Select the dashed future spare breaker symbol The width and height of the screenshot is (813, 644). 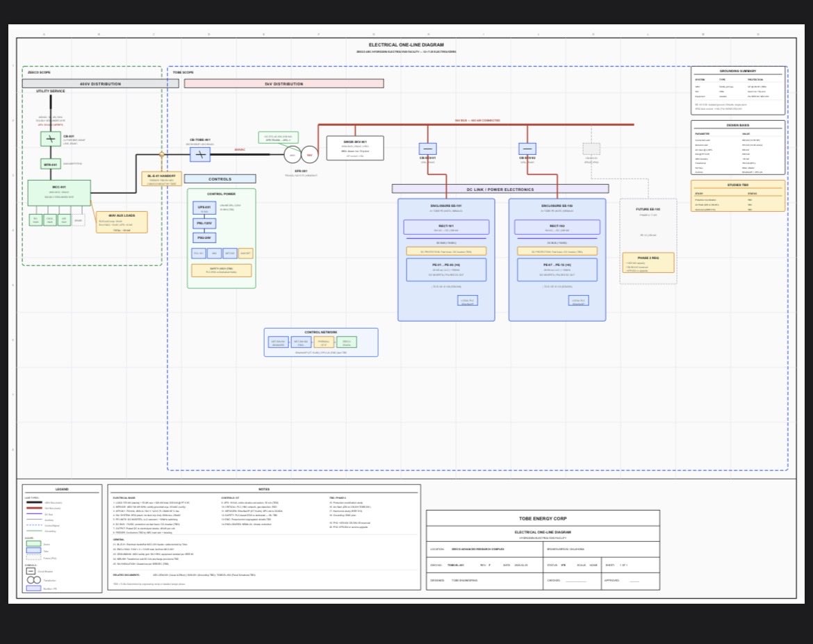coord(591,149)
